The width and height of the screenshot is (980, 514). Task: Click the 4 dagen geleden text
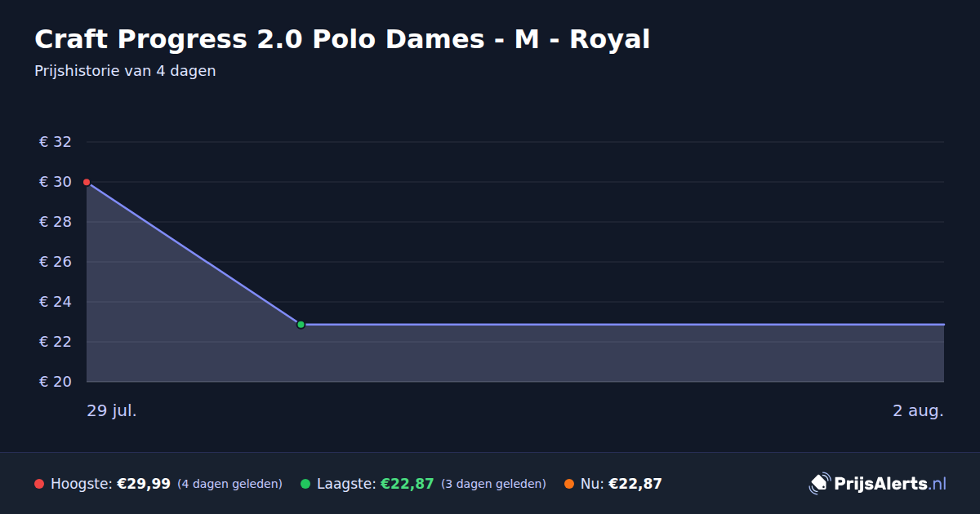click(x=229, y=484)
